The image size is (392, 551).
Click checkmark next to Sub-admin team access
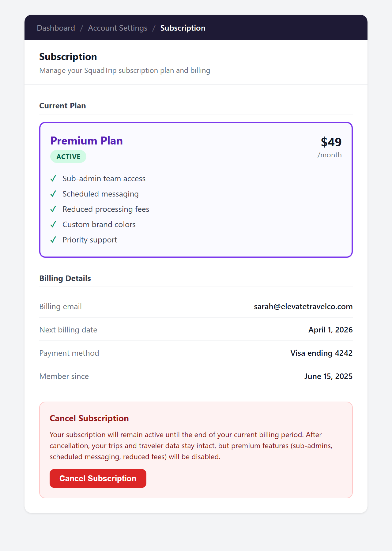(x=53, y=178)
